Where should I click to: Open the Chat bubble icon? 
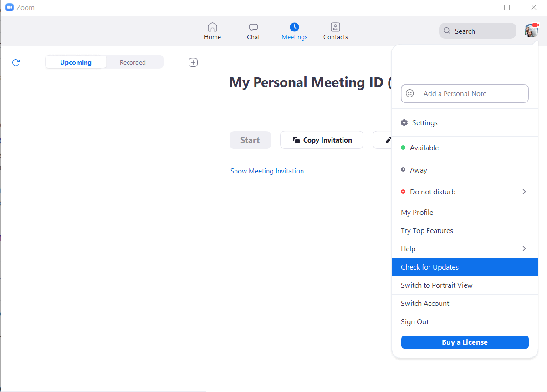tap(253, 27)
